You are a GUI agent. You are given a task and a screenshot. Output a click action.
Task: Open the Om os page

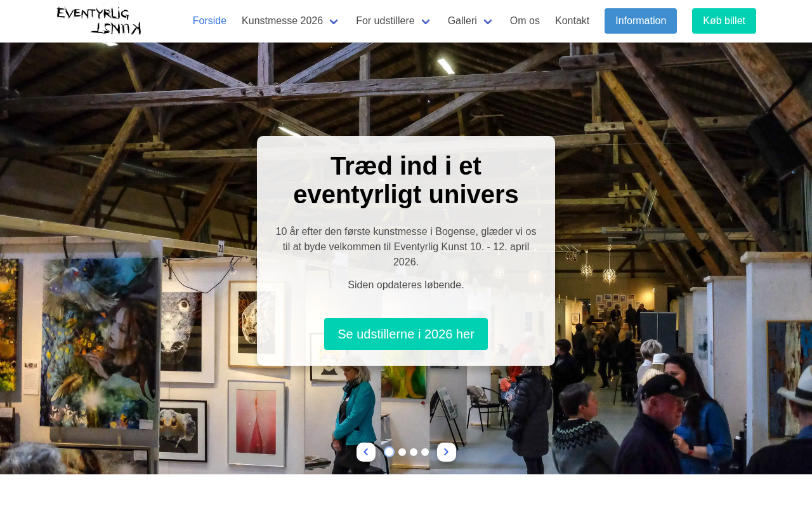(525, 21)
